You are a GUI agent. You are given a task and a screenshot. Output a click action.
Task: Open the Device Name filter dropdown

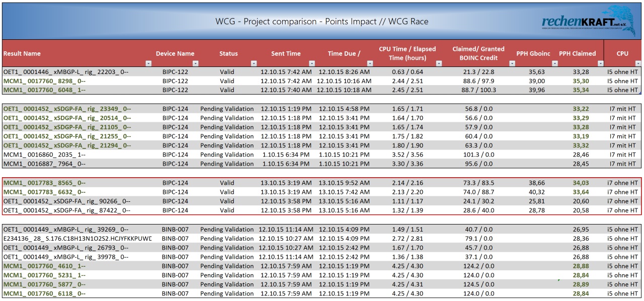coord(195,63)
